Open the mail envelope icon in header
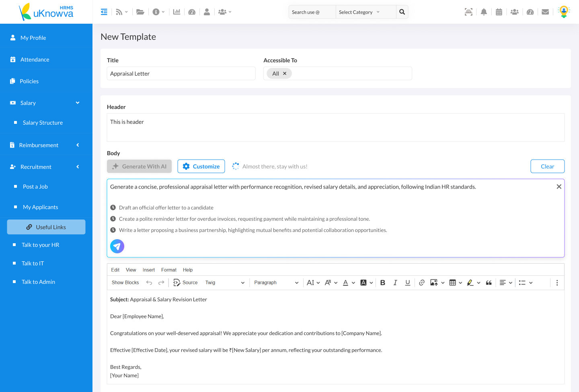The height and width of the screenshot is (392, 579). point(545,12)
